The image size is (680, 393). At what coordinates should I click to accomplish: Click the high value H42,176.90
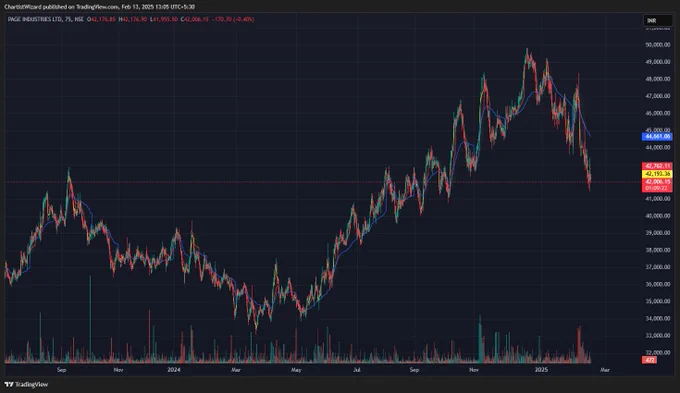(x=133, y=20)
